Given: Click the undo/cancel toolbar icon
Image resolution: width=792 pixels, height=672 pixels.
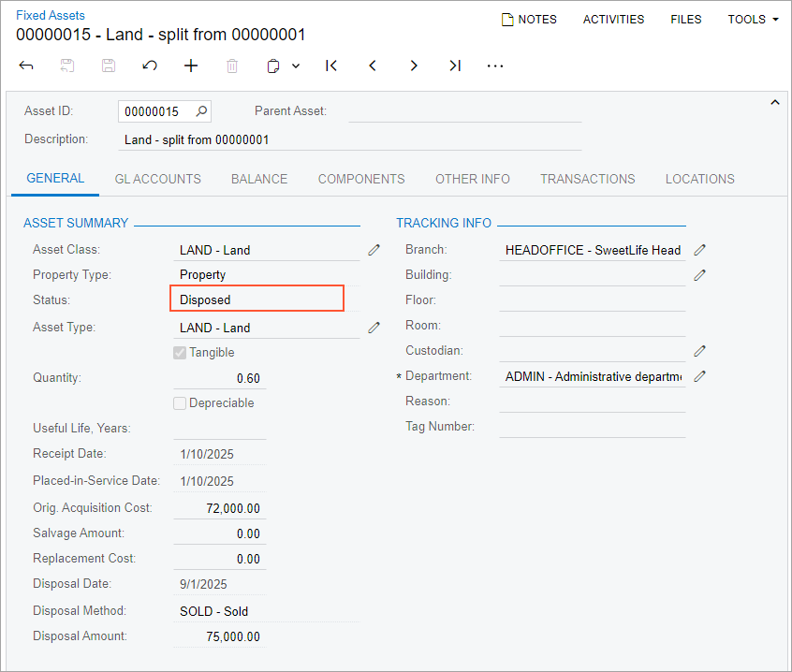Looking at the screenshot, I should 150,66.
